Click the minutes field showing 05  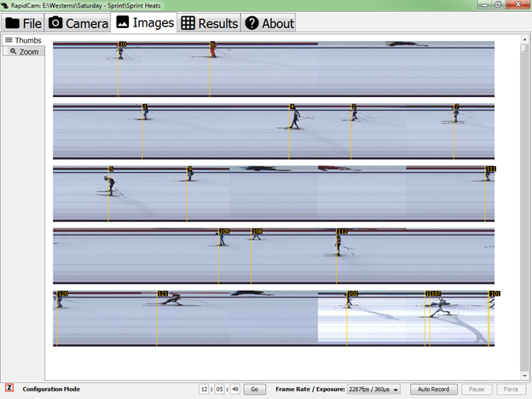tap(220, 390)
